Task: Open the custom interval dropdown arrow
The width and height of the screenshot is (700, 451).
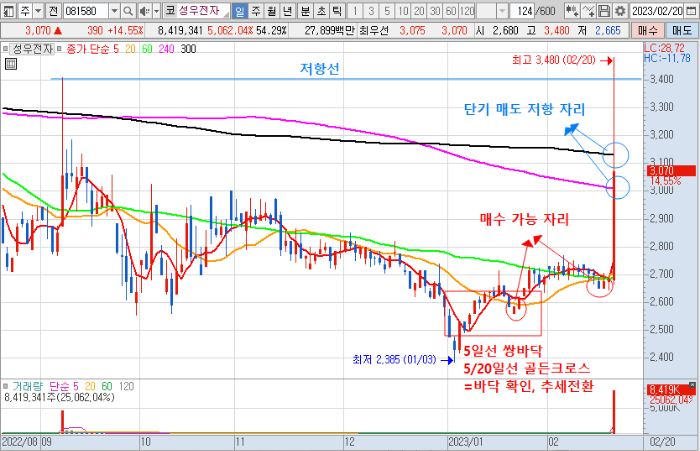Action: point(502,11)
